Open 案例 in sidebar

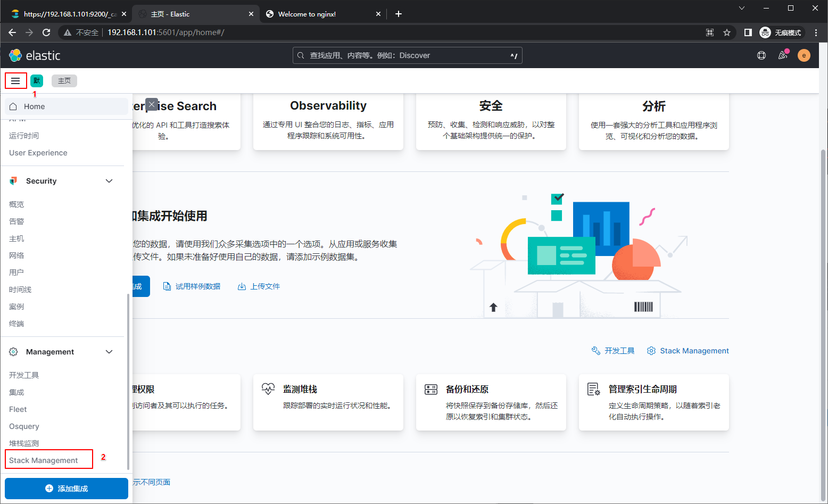tap(16, 307)
